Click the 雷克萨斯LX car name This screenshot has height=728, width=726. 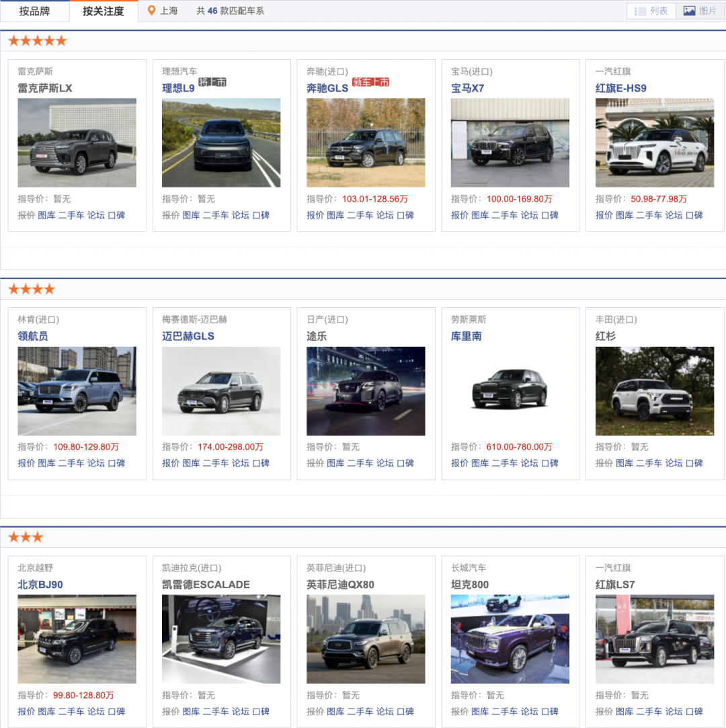coord(45,88)
